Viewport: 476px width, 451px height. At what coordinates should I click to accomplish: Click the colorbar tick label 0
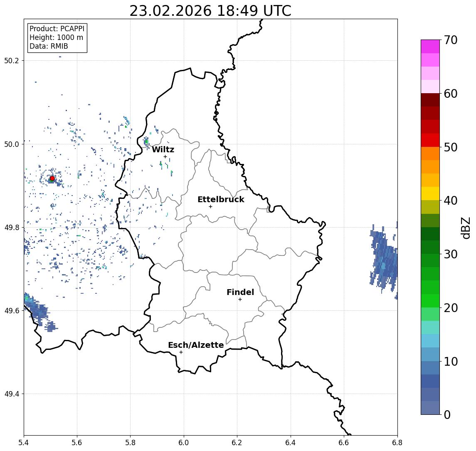click(447, 414)
